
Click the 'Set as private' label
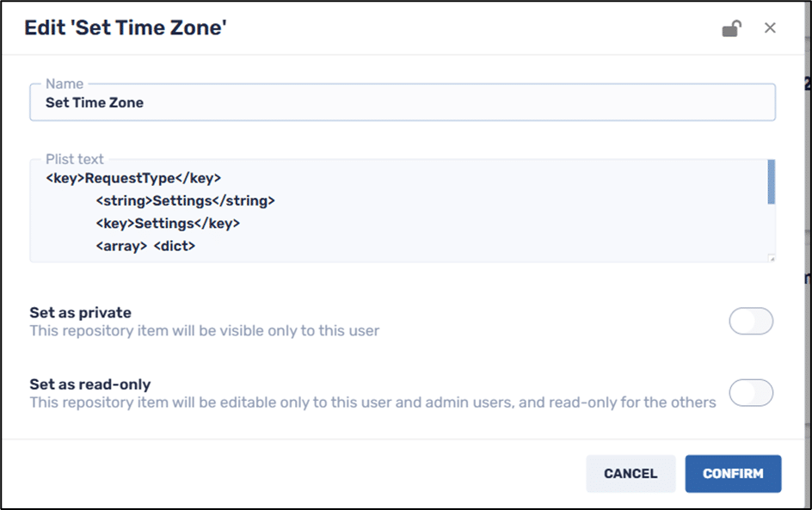[x=80, y=313]
